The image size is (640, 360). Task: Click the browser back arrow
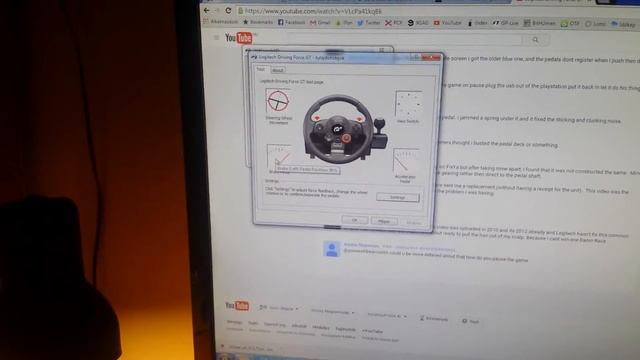(x=207, y=10)
